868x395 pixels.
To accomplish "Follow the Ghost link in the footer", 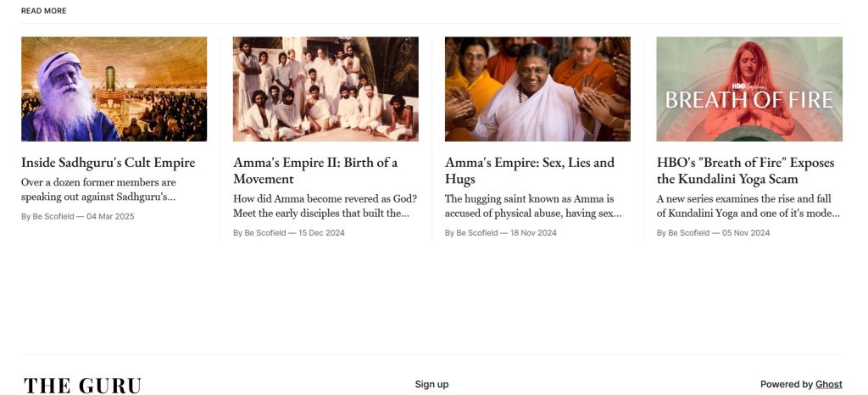I will click(x=829, y=385).
